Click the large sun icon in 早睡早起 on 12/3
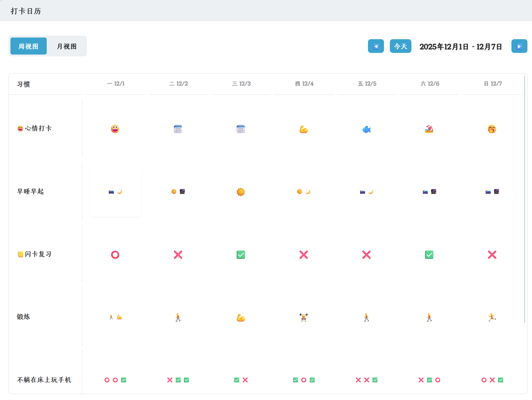This screenshot has width=532, height=400. (x=241, y=192)
